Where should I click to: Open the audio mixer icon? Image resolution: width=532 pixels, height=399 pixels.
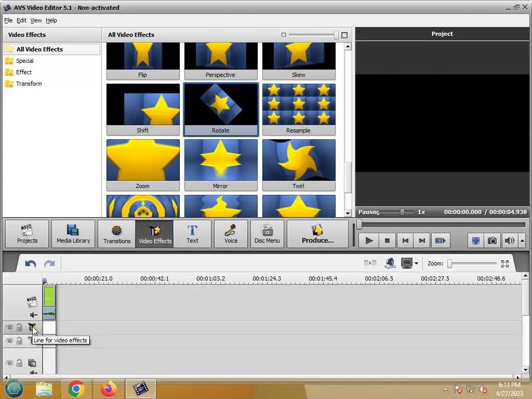(x=390, y=263)
